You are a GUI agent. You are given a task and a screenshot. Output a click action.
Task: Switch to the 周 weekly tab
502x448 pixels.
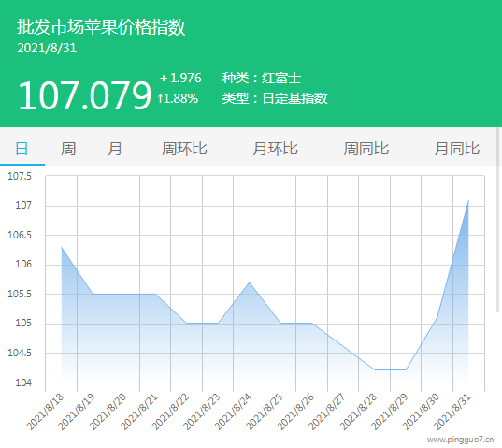pyautogui.click(x=68, y=149)
